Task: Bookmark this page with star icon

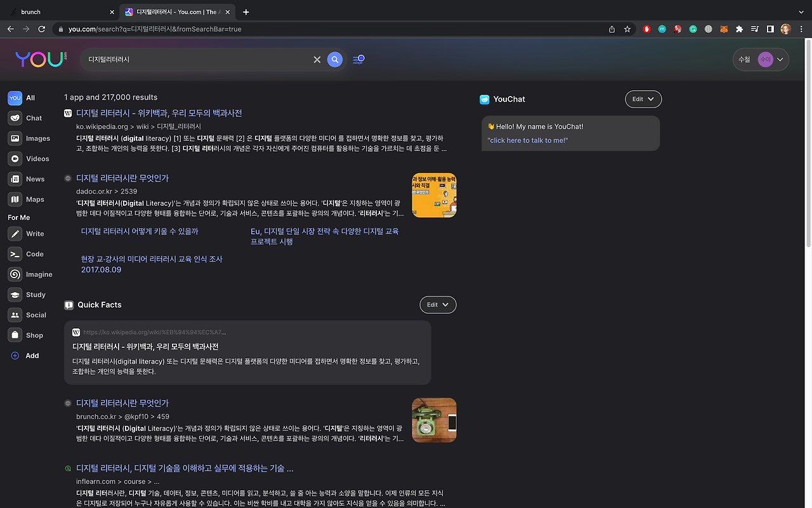Action: tap(627, 29)
